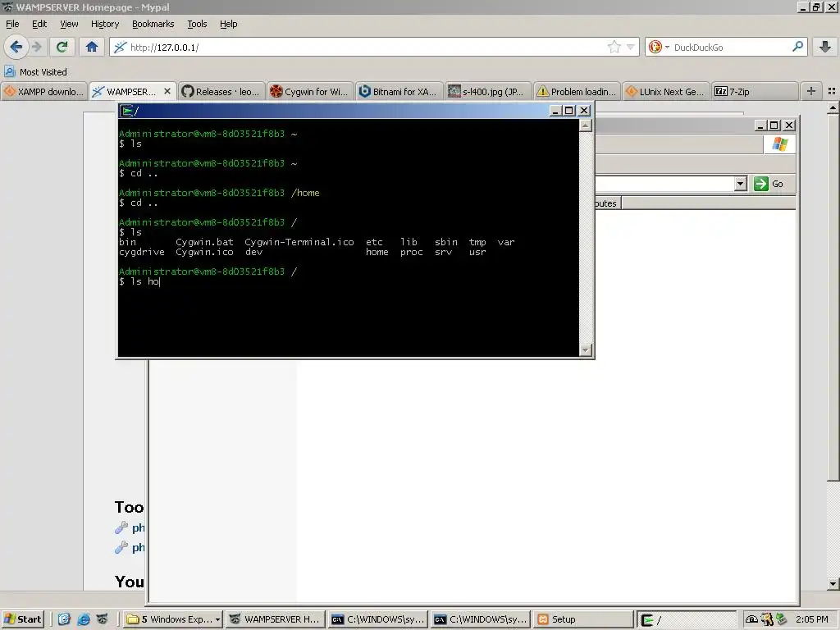Close the WAMPSERVER tab
Image resolution: width=840 pixels, height=630 pixels.
[x=167, y=92]
